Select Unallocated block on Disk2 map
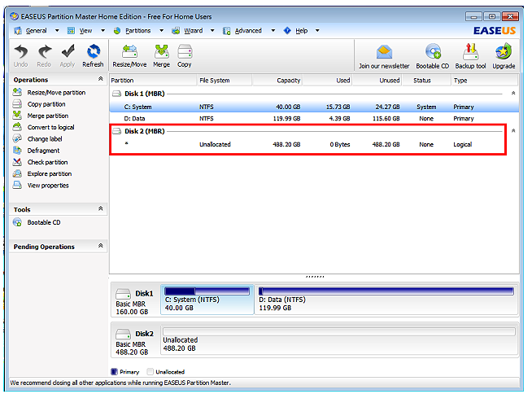The image size is (532, 394). tap(339, 339)
